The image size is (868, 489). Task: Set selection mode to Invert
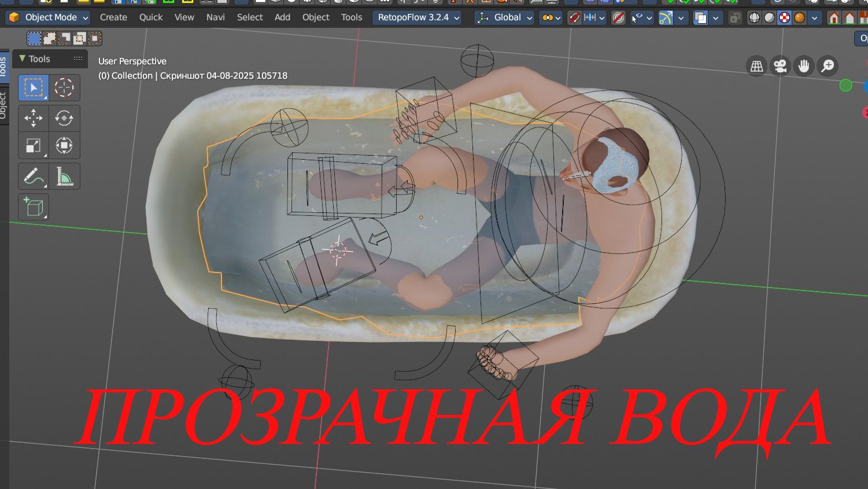(79, 39)
